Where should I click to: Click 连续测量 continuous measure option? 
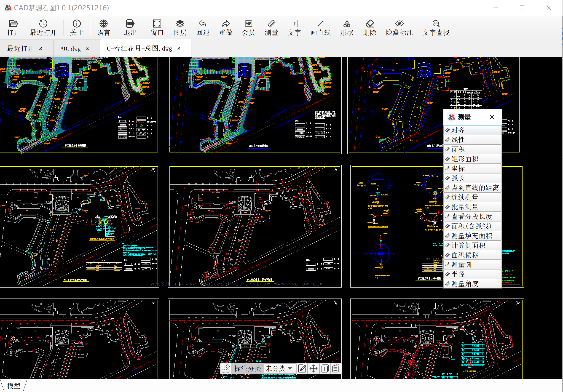pyautogui.click(x=465, y=197)
